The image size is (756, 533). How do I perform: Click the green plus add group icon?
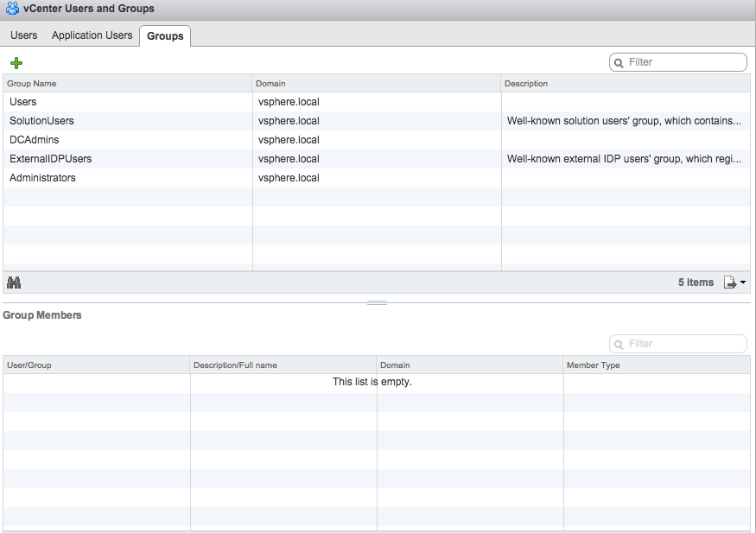point(16,63)
